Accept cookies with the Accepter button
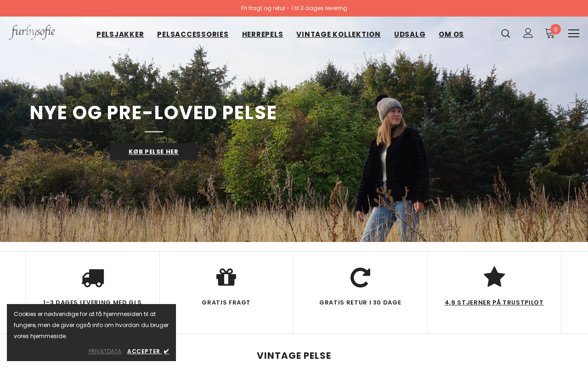Screen dimensions: 588x368 pos(148,351)
